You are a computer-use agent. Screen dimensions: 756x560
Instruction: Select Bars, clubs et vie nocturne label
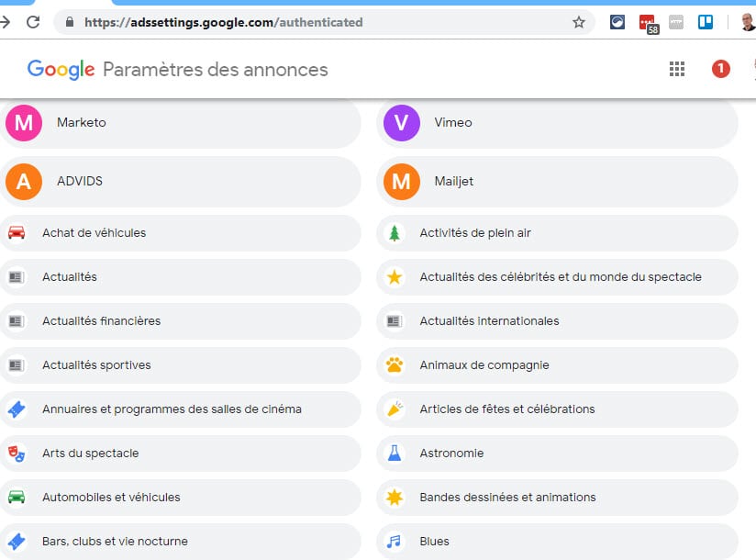click(115, 542)
